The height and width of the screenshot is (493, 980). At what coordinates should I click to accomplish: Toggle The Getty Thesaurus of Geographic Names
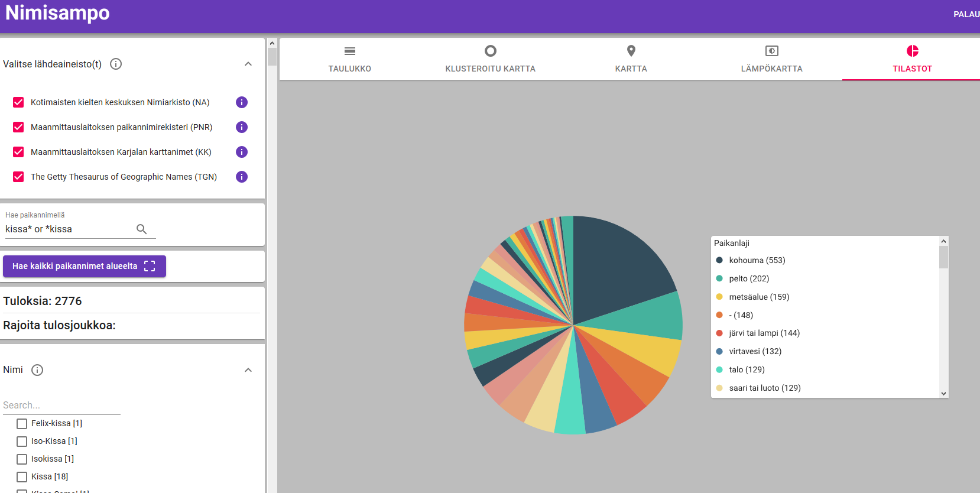(19, 177)
